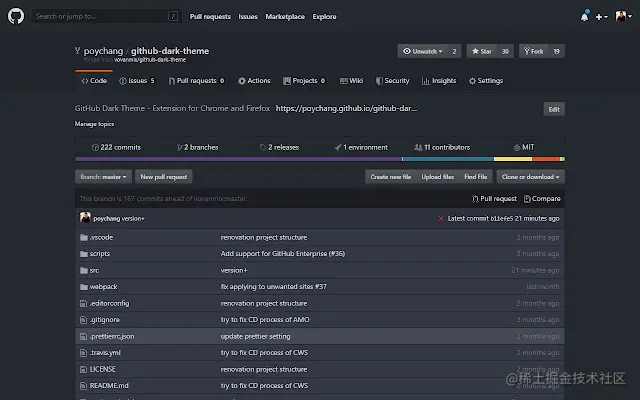Screen dimensions: 640x400
Task: Edit the repository description
Action: pyautogui.click(x=554, y=109)
